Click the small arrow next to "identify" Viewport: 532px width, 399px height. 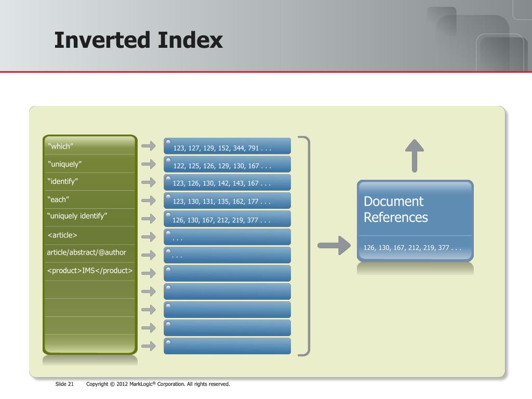[149, 182]
